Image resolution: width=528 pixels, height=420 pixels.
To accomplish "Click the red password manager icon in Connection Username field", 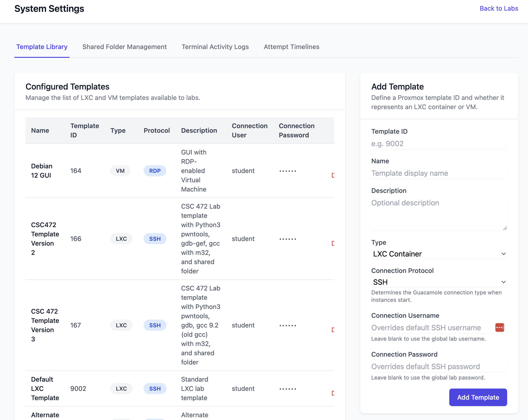I will (x=500, y=327).
